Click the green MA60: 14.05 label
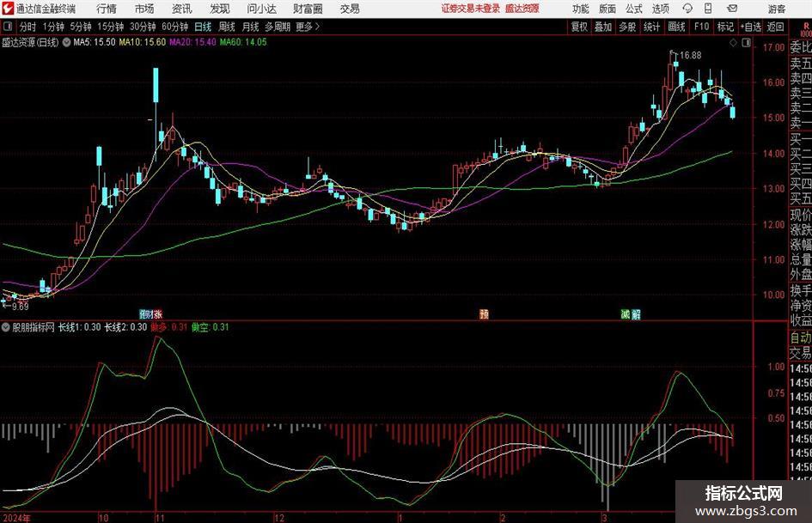 pyautogui.click(x=243, y=42)
